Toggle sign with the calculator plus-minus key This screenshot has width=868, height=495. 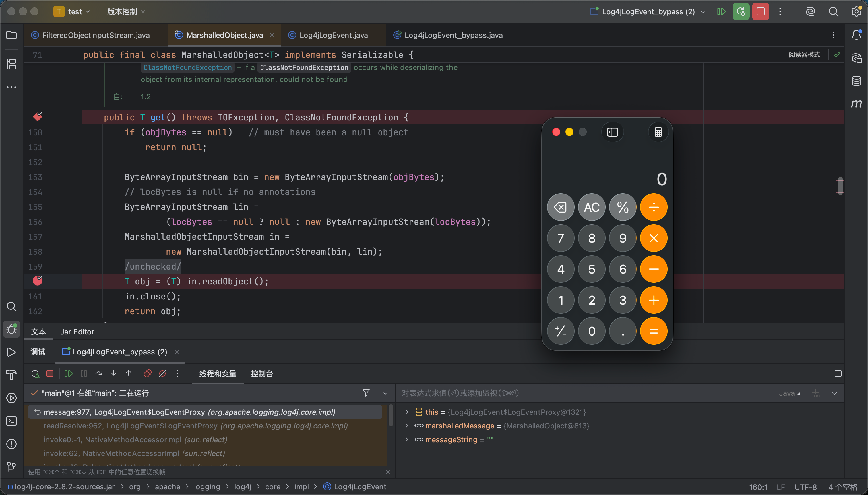pyautogui.click(x=561, y=331)
